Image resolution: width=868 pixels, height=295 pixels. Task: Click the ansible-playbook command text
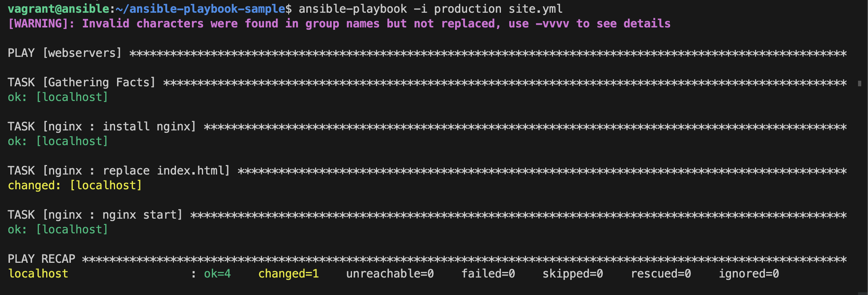353,9
